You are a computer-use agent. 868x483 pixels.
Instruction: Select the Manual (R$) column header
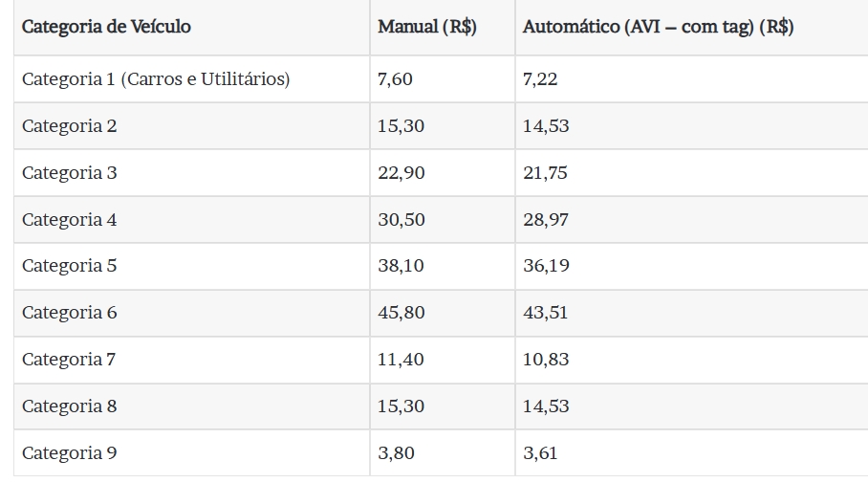(443, 27)
